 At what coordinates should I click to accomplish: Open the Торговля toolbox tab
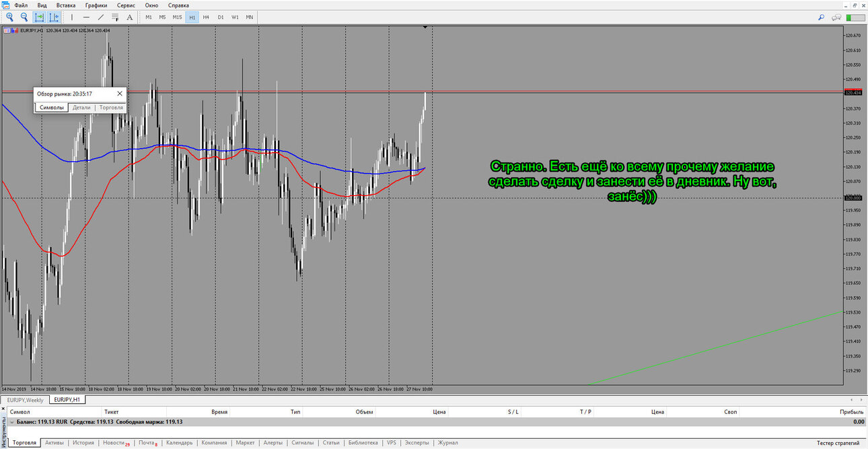25,443
